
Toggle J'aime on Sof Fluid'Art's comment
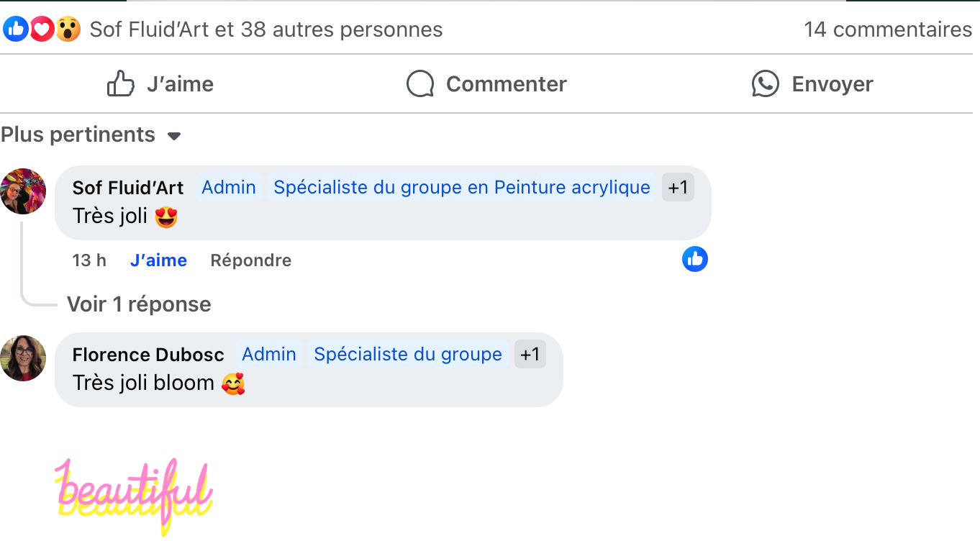pos(158,260)
